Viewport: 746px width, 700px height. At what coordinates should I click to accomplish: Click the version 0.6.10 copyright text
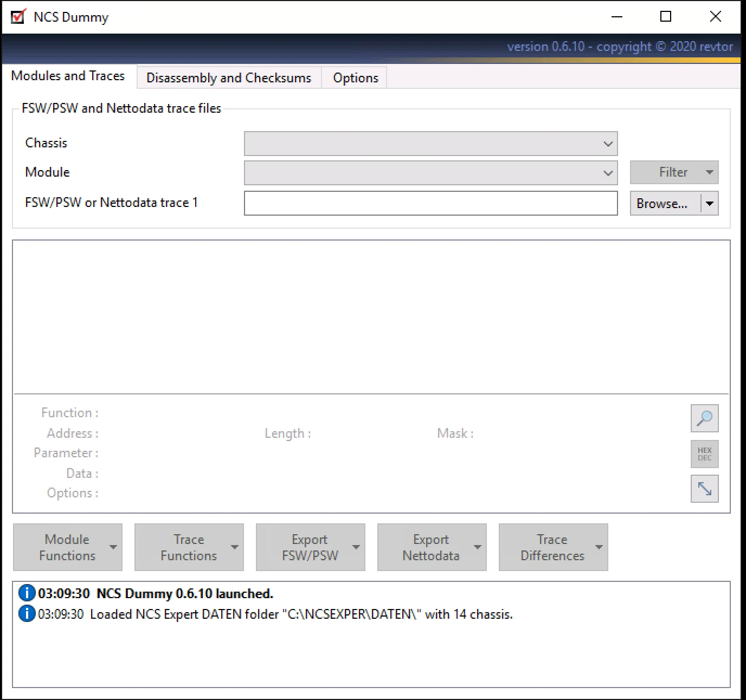point(620,47)
